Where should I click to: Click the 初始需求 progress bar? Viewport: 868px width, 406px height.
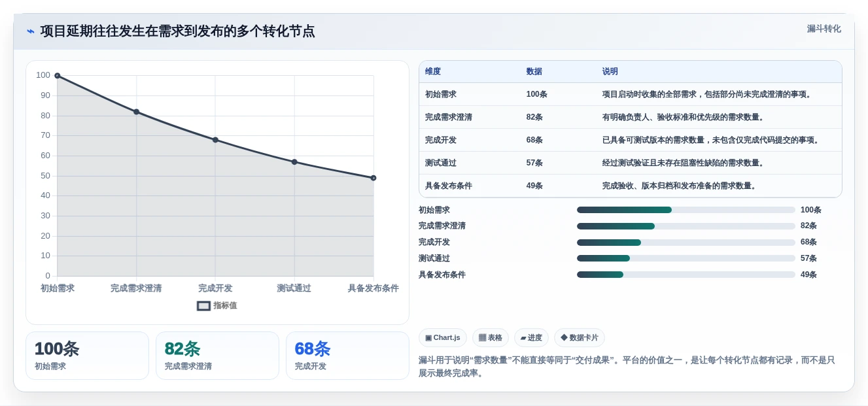[686, 210]
